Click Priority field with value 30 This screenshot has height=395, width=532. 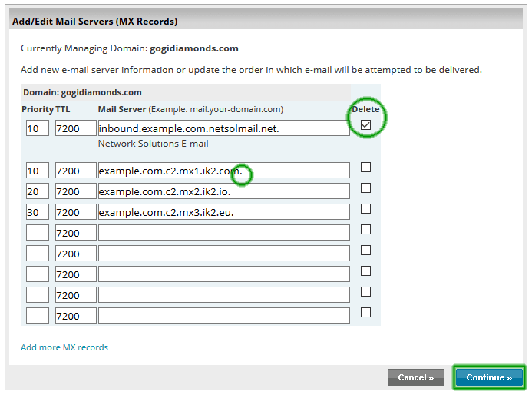tap(38, 212)
